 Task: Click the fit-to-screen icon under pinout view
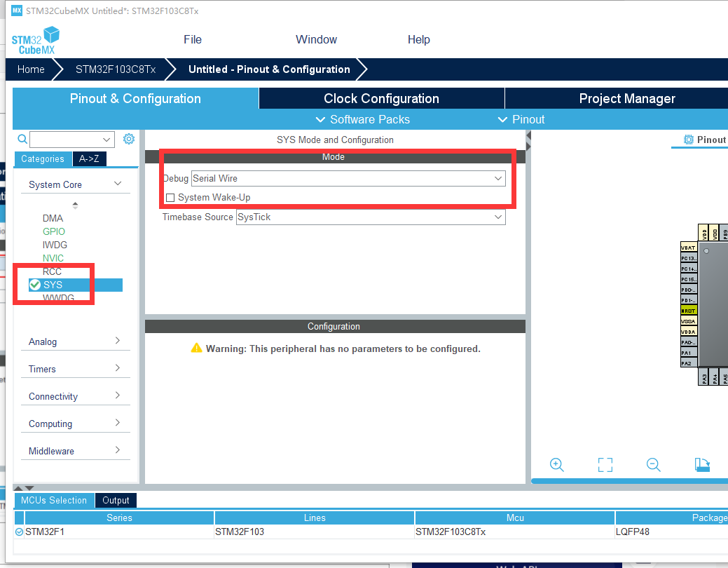point(605,465)
